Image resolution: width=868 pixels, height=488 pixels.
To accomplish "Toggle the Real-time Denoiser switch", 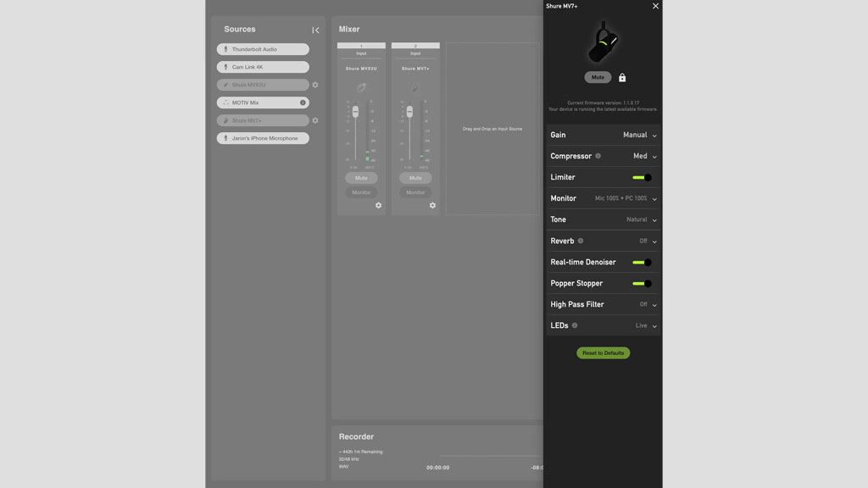I will pos(643,263).
